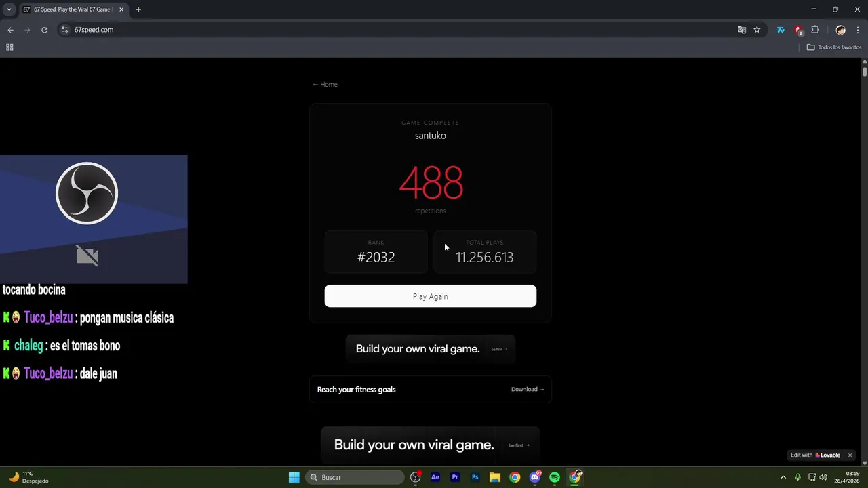This screenshot has width=868, height=488.
Task: Click the browser forward arrow
Action: 27,30
